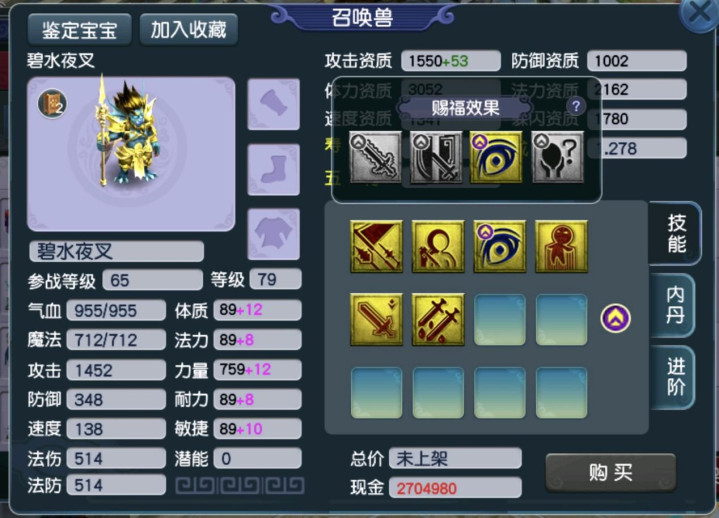Screen dimensions: 719x518
Task: Open the 内丹 tab
Action: click(675, 305)
